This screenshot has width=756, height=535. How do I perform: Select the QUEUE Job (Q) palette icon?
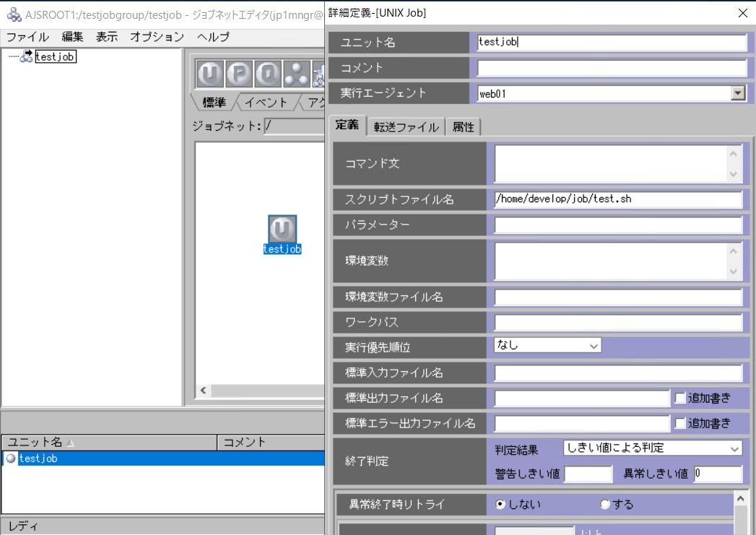(267, 74)
